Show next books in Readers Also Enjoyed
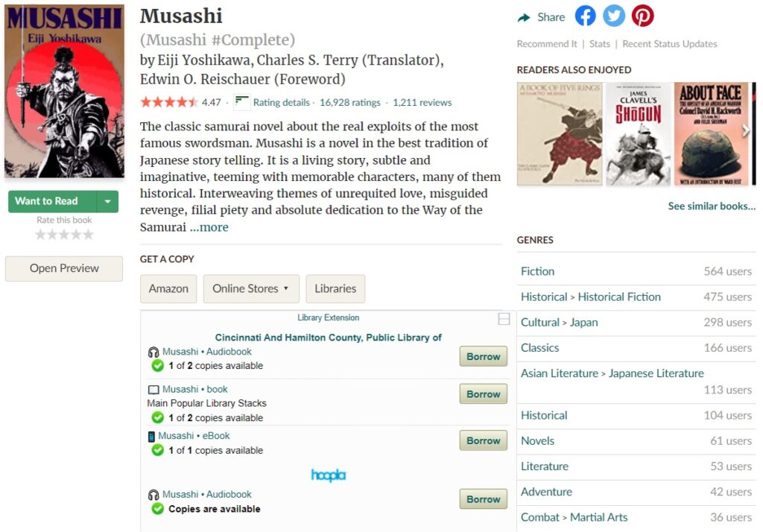Viewport: 763px width, 532px height. point(746,131)
